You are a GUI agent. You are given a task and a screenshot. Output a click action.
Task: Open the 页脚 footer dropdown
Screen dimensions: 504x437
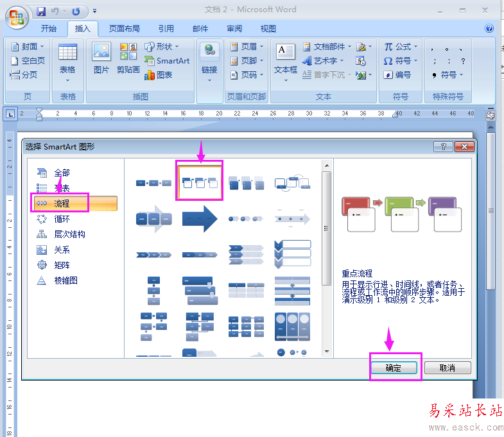click(x=247, y=61)
